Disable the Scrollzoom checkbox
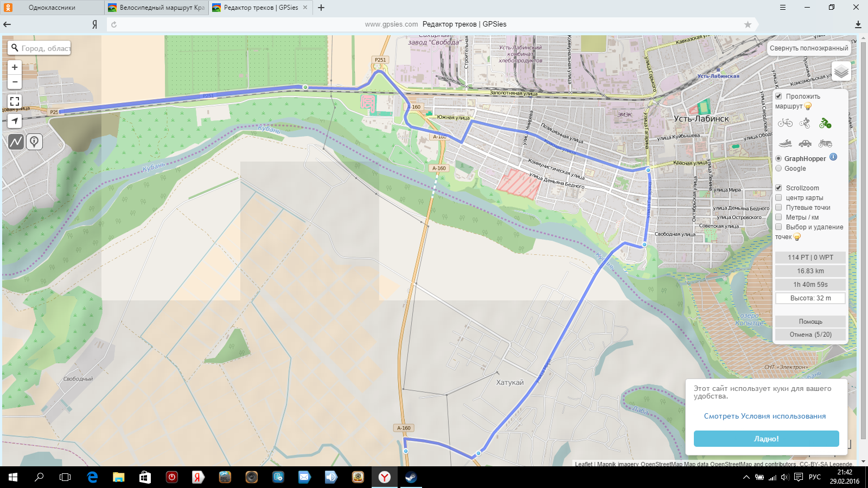This screenshot has width=868, height=488. click(x=778, y=188)
